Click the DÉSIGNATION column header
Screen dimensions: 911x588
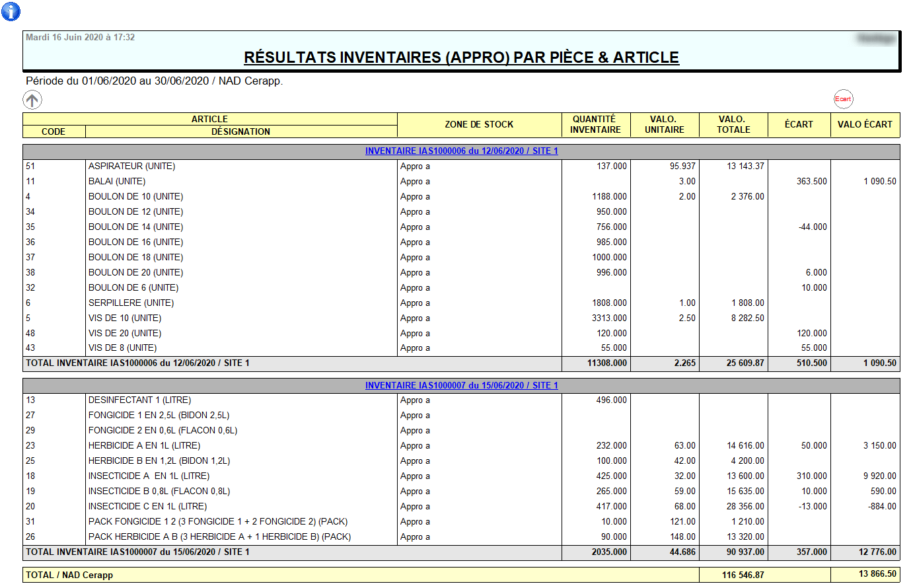click(240, 131)
